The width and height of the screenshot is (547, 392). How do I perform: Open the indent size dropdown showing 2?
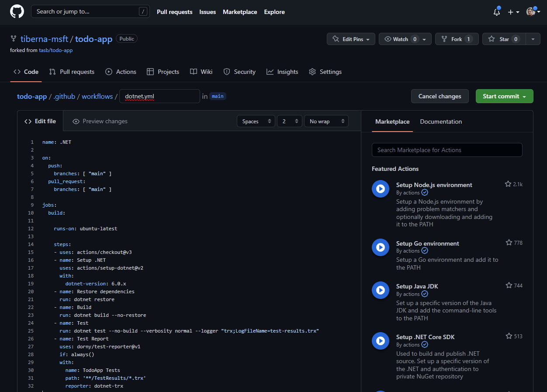click(x=289, y=121)
